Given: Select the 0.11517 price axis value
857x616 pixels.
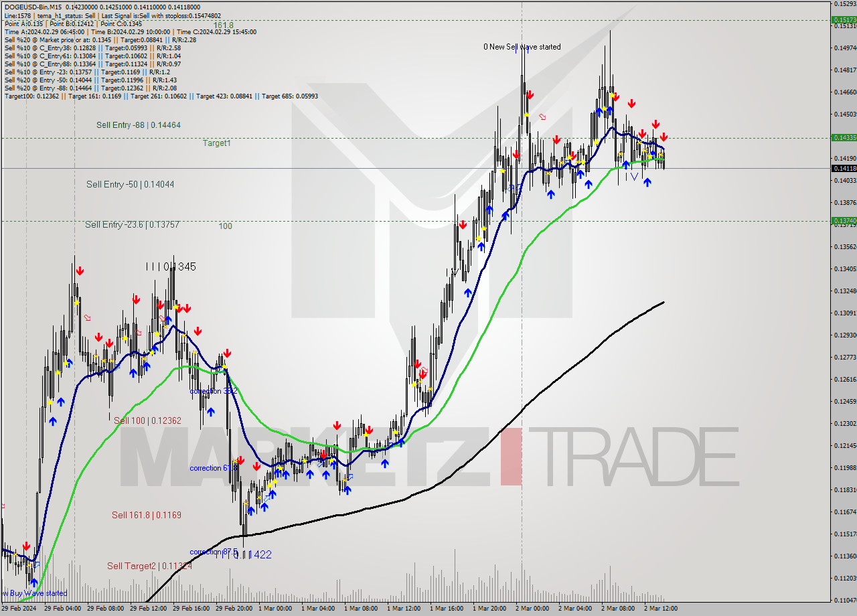Looking at the screenshot, I should (844, 534).
